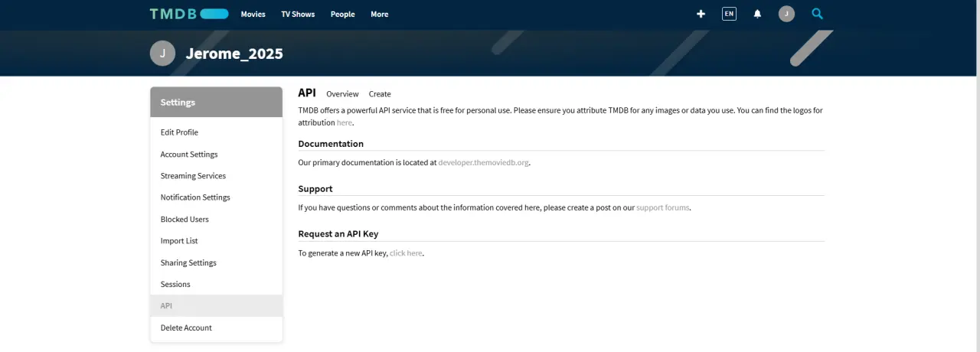Open the EN language selector
The width and height of the screenshot is (980, 352).
point(729,14)
